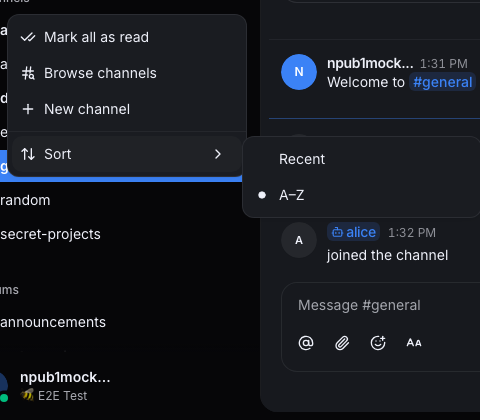
Task: Open Browse channels from the menu
Action: click(127, 73)
